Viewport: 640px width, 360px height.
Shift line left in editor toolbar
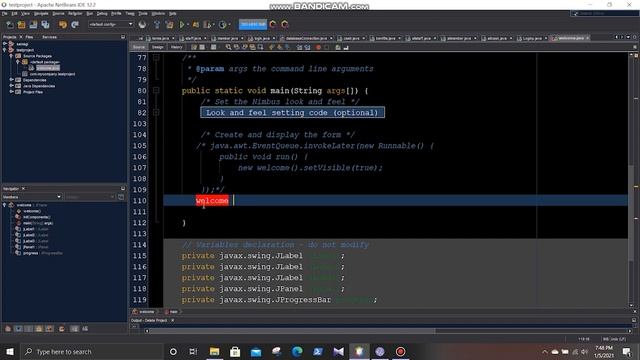pyautogui.click(x=299, y=47)
